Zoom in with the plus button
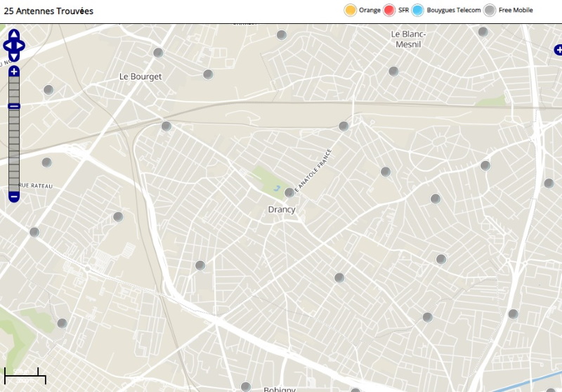Image resolution: width=562 pixels, height=392 pixels. pos(14,72)
